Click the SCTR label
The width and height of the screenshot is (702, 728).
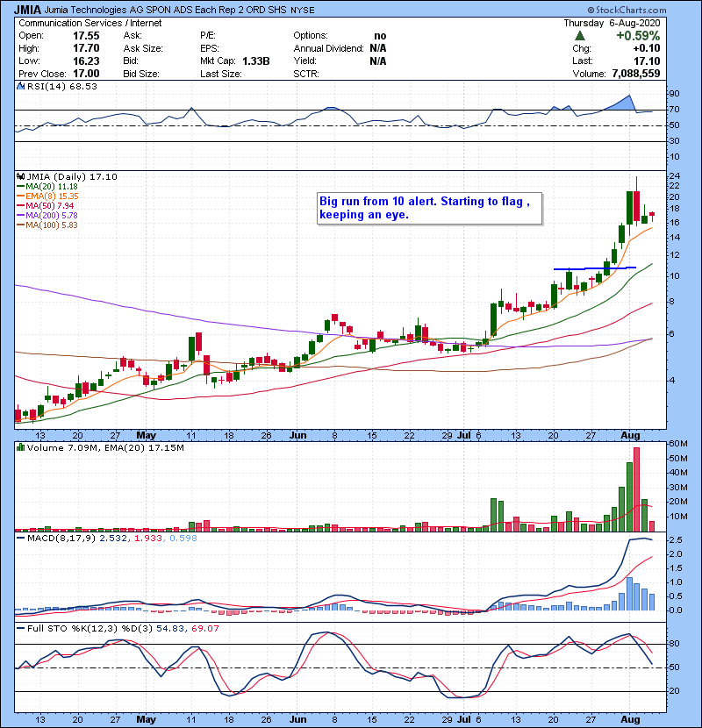[306, 74]
